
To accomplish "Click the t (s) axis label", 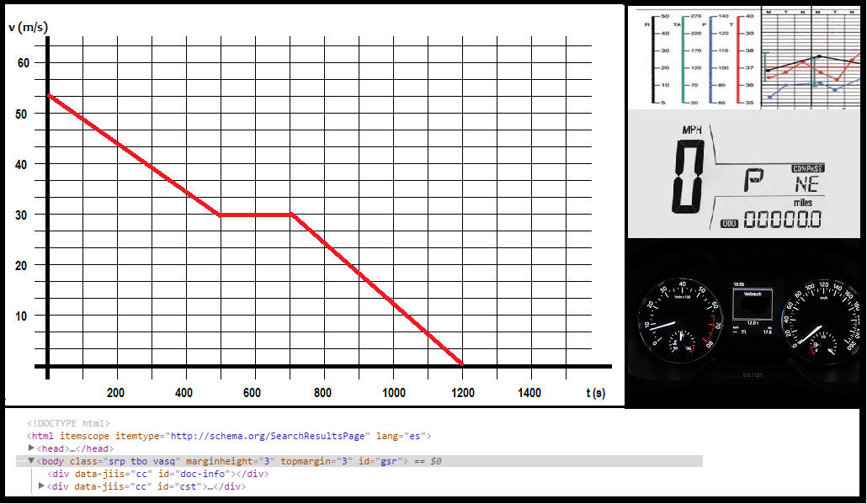I will click(x=595, y=393).
